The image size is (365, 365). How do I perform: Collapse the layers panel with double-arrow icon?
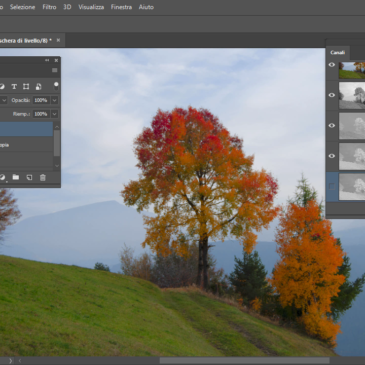point(47,60)
